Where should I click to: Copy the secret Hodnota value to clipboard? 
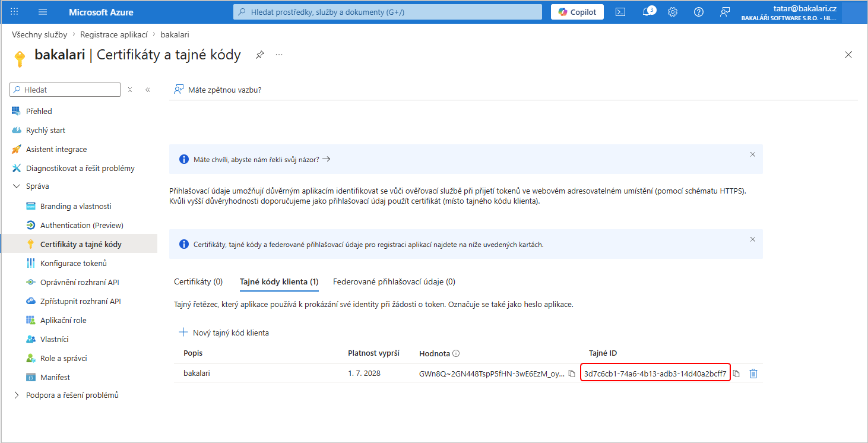[572, 374]
